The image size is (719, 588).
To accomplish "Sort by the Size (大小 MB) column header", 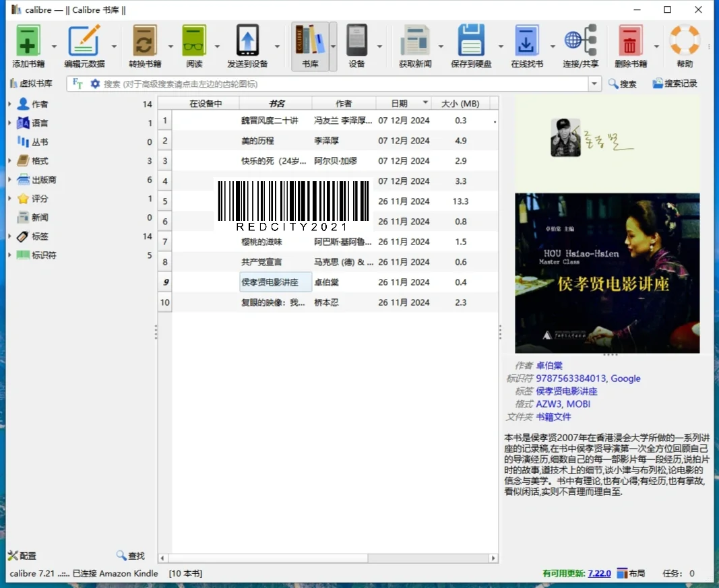I will click(460, 104).
